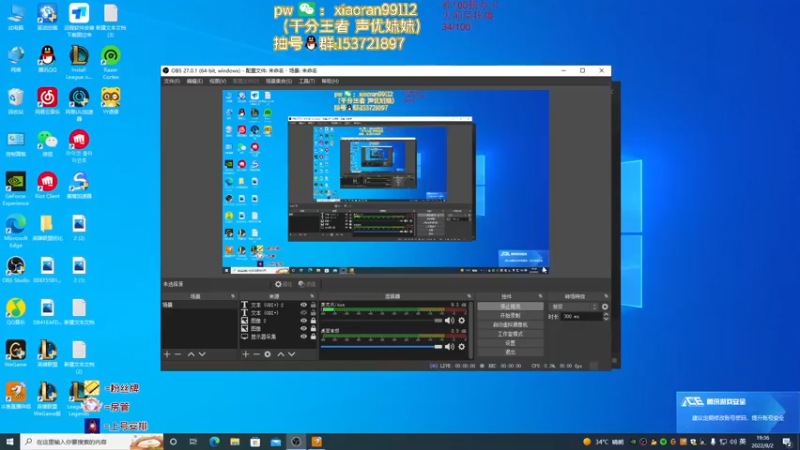Viewport: 800px width, 450px height.
Task: Move the source up in the Sources panel
Action: 281,354
